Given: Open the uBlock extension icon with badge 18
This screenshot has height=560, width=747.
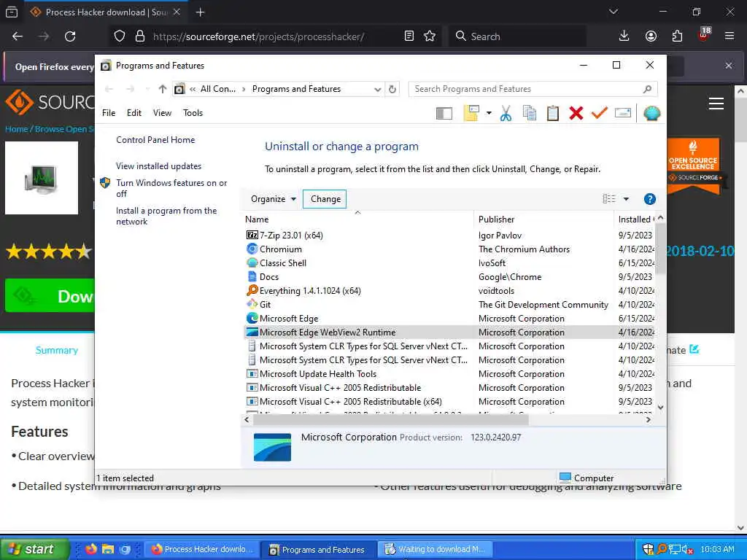Looking at the screenshot, I should coord(704,35).
